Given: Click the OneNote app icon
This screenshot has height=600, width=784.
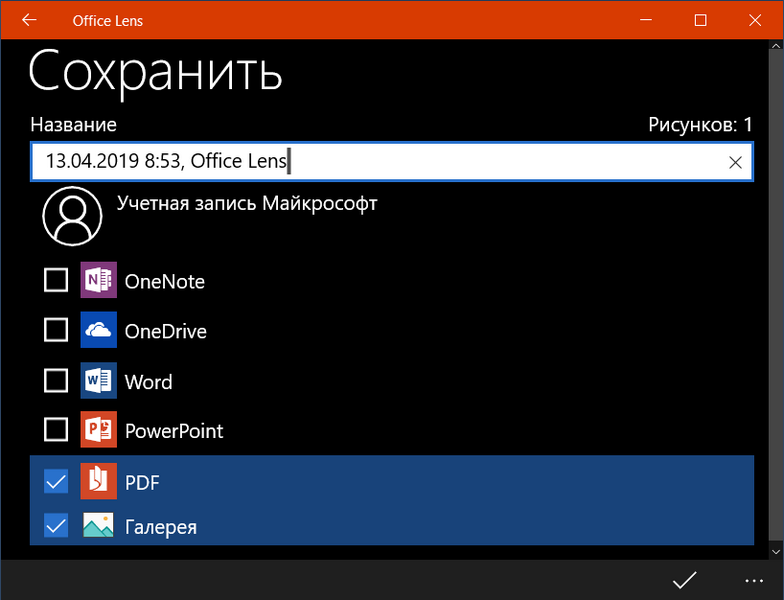Looking at the screenshot, I should pyautogui.click(x=98, y=280).
